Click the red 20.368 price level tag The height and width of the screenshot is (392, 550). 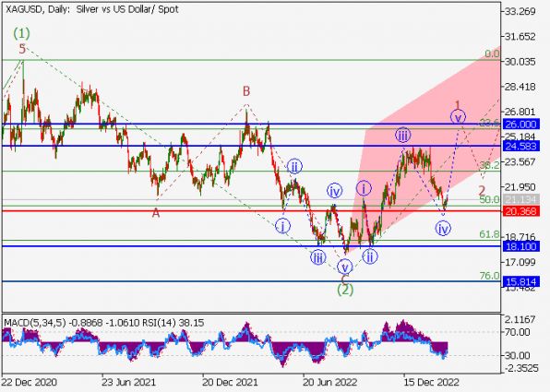(x=520, y=211)
